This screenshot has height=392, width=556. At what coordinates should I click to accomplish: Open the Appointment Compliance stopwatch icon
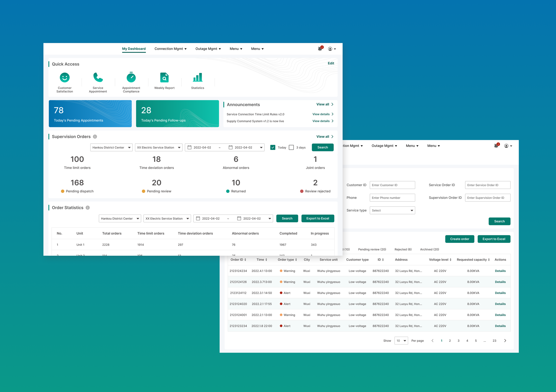point(131,78)
